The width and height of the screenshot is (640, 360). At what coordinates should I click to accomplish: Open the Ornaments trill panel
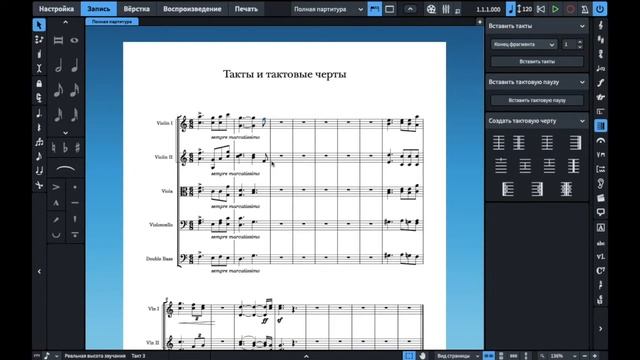[600, 97]
